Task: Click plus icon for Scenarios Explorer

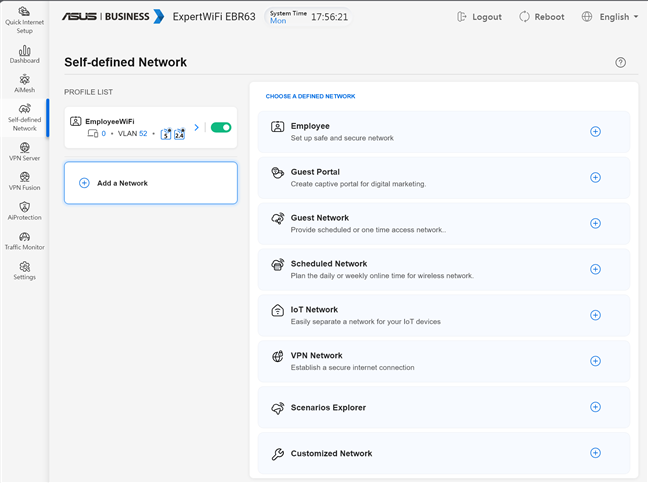Action: (595, 407)
